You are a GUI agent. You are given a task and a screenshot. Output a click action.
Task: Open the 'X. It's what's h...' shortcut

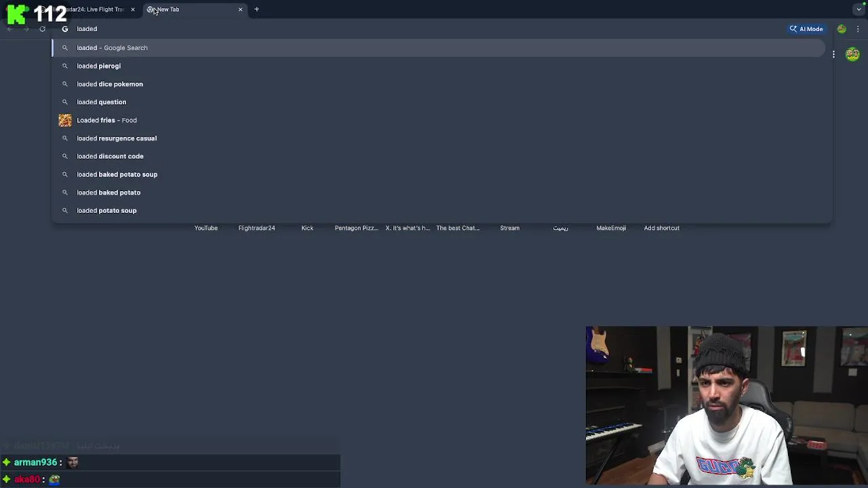[x=408, y=228]
